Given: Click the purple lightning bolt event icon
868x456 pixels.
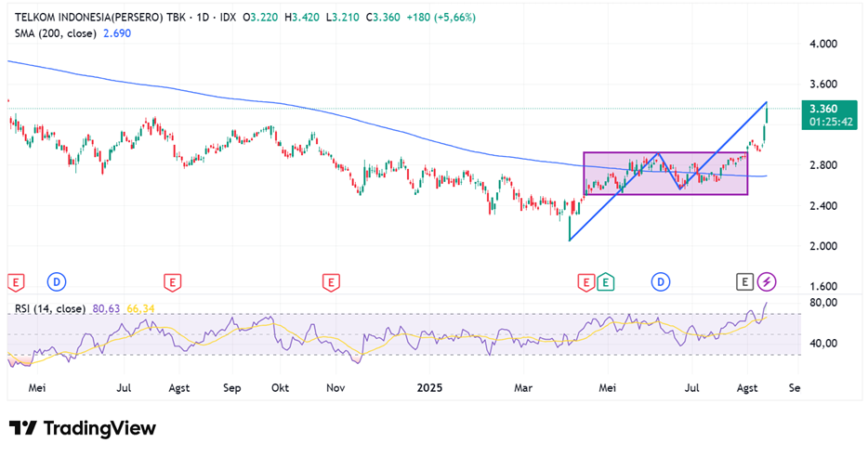Looking at the screenshot, I should (767, 280).
